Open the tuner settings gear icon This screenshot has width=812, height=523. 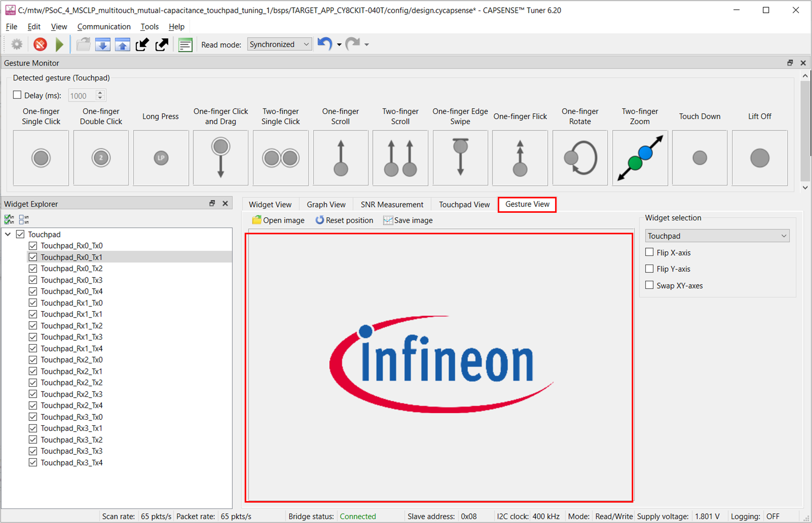click(17, 44)
